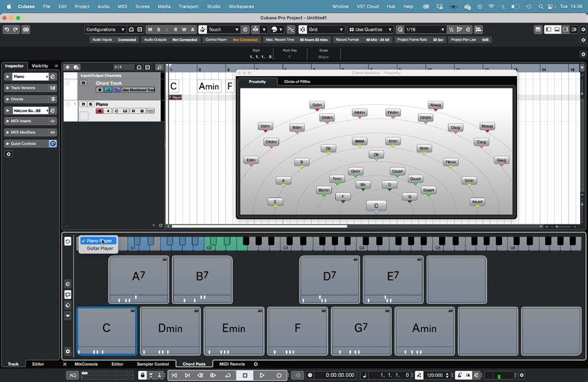
Task: Switch to the Circle of Fifths tab
Action: coord(297,81)
